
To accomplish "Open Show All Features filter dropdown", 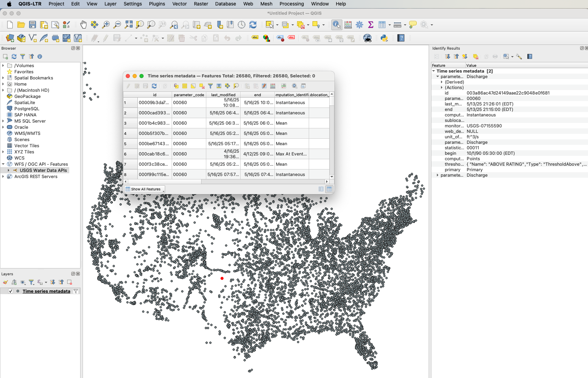I will (145, 189).
